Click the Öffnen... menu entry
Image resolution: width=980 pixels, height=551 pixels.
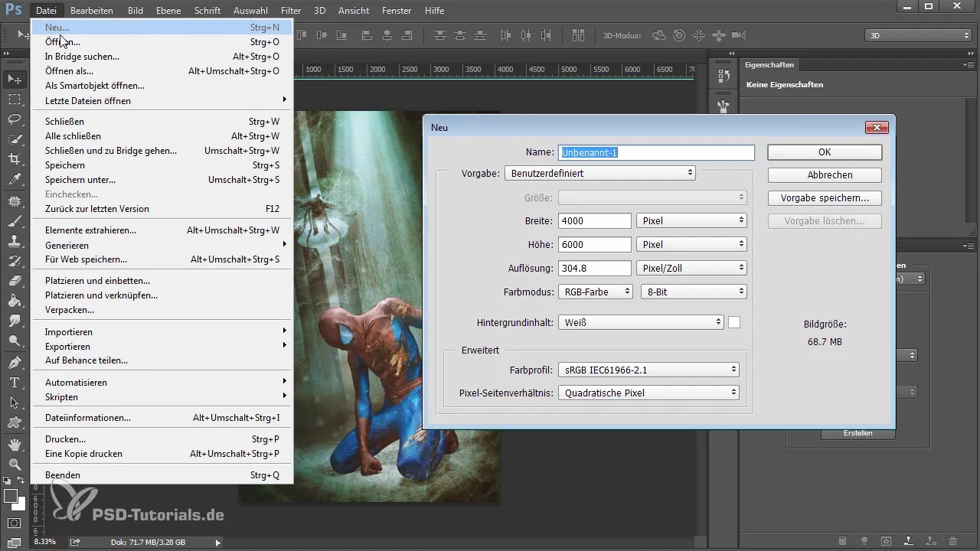pos(162,42)
